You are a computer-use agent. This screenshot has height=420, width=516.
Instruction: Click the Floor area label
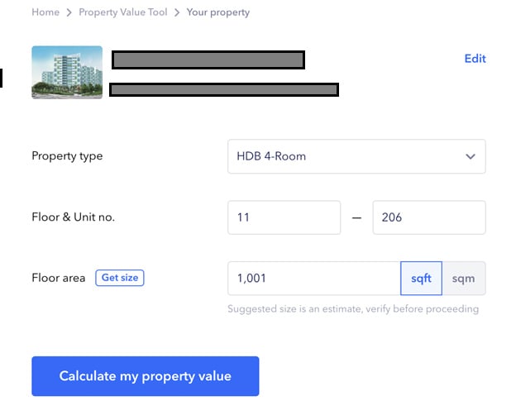tap(59, 278)
